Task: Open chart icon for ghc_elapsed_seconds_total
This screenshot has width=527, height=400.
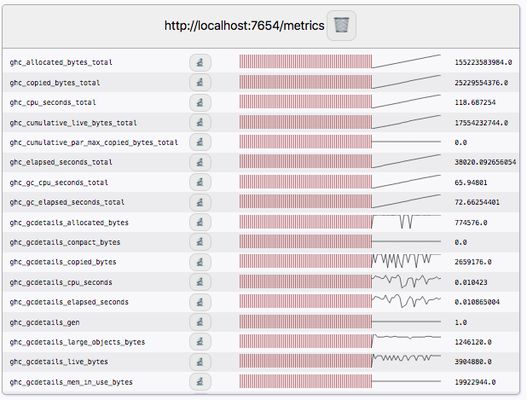Action: pyautogui.click(x=200, y=162)
